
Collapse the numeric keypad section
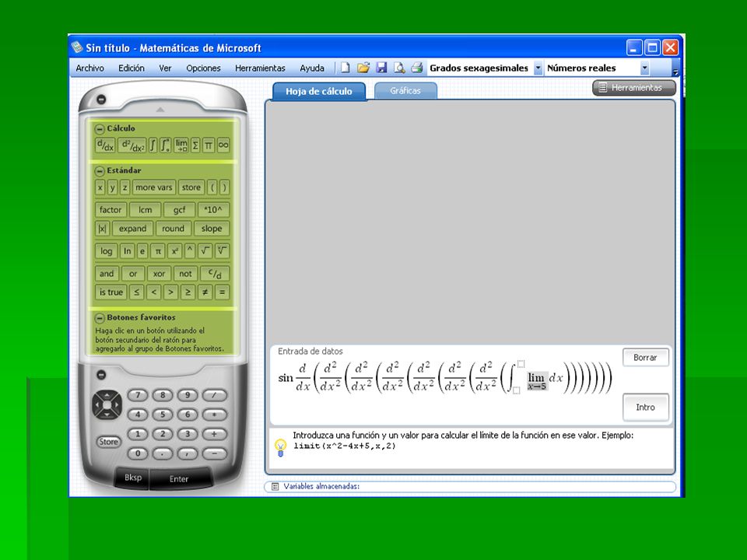click(101, 375)
